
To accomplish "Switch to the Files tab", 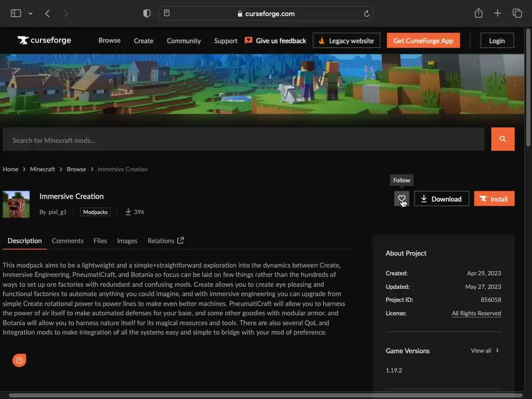I will 100,241.
